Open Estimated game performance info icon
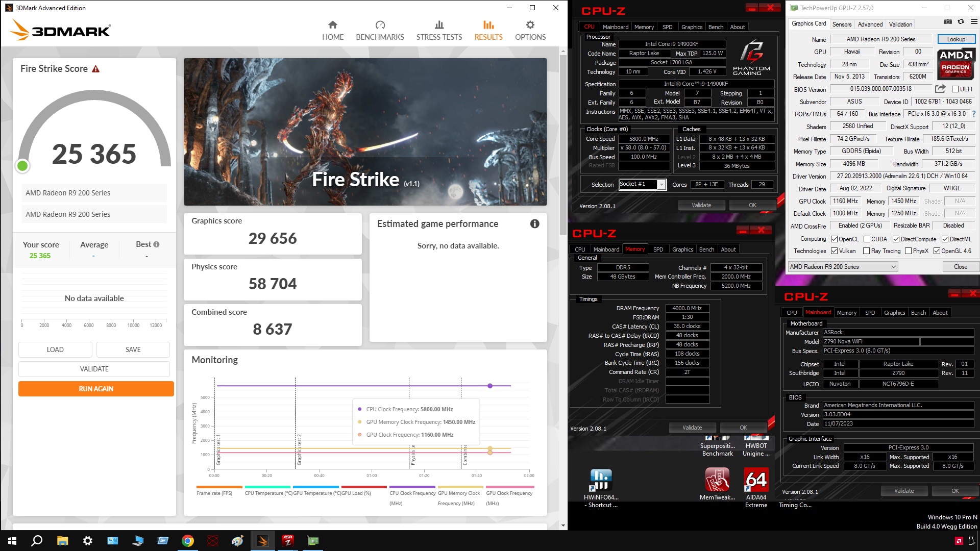The image size is (980, 551). (534, 223)
